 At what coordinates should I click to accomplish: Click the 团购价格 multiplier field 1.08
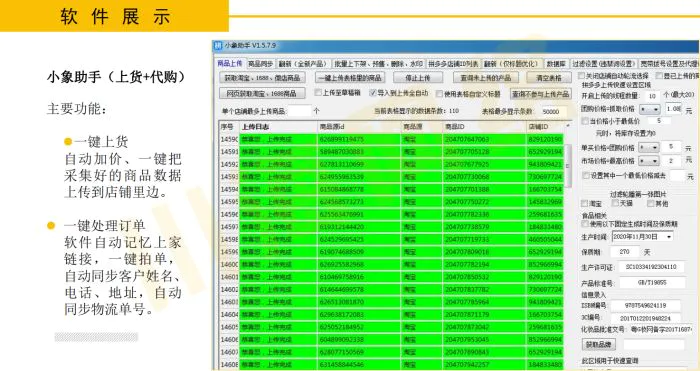pyautogui.click(x=673, y=108)
